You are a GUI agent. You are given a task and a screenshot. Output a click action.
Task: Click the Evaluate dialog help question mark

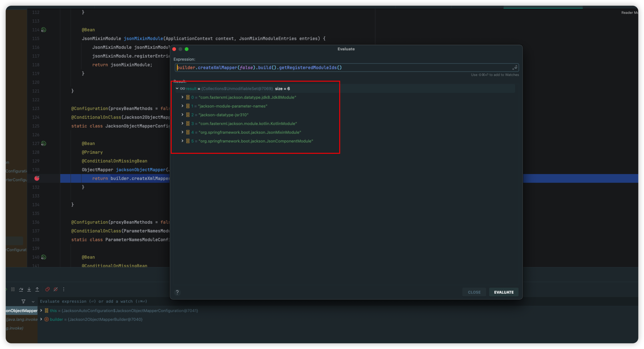click(177, 292)
